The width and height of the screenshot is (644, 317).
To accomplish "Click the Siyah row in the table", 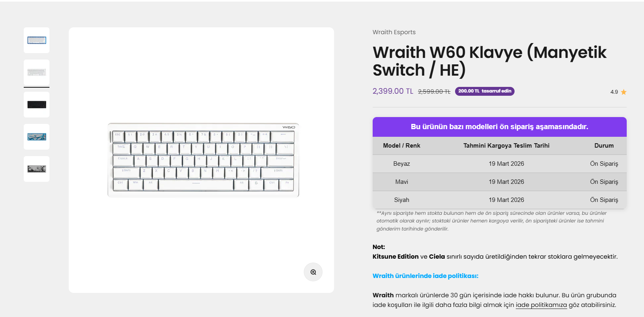I will coord(500,200).
